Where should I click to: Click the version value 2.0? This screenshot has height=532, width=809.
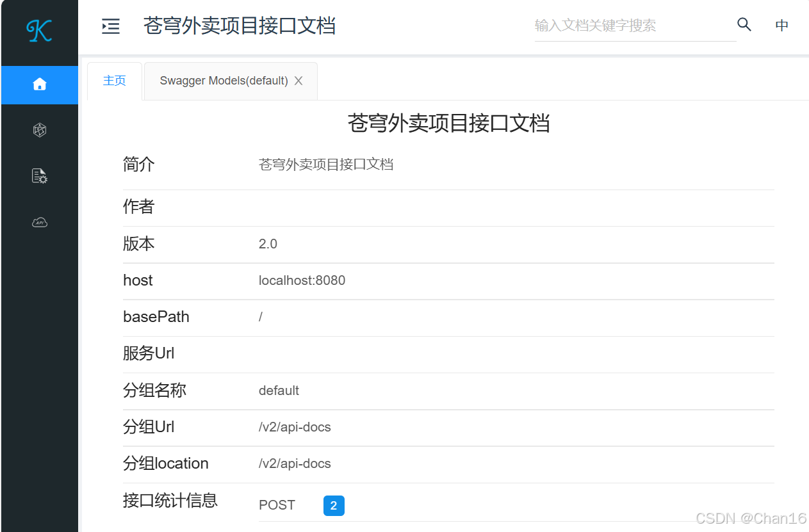click(x=267, y=244)
